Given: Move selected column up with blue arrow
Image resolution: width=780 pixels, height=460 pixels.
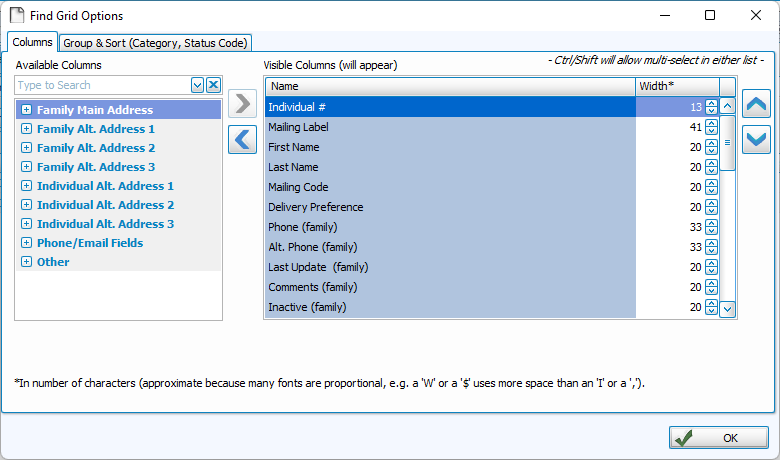Looking at the screenshot, I should tap(756, 103).
